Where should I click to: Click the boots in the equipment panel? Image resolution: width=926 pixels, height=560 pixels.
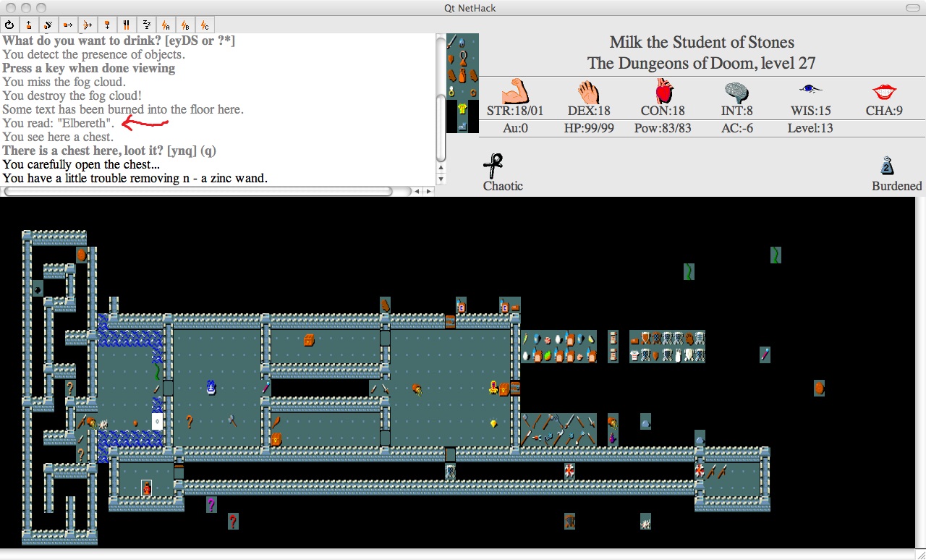coord(462,126)
